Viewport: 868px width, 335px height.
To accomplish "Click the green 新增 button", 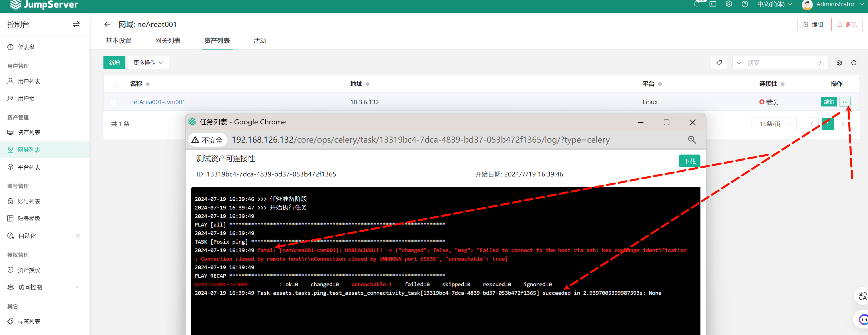I will pos(114,63).
